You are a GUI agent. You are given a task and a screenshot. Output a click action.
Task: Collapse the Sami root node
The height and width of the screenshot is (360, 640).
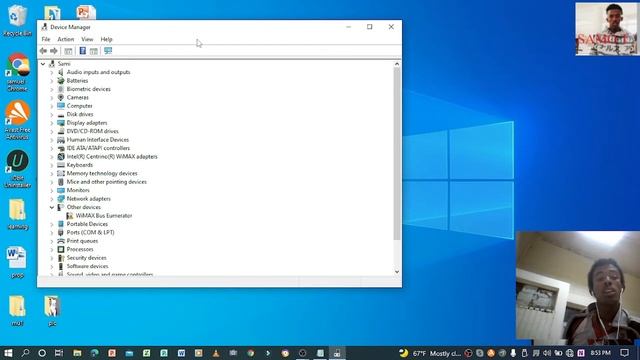(x=43, y=64)
